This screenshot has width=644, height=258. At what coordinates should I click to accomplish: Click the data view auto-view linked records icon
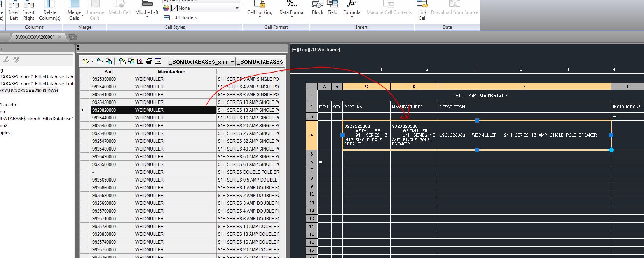131,61
